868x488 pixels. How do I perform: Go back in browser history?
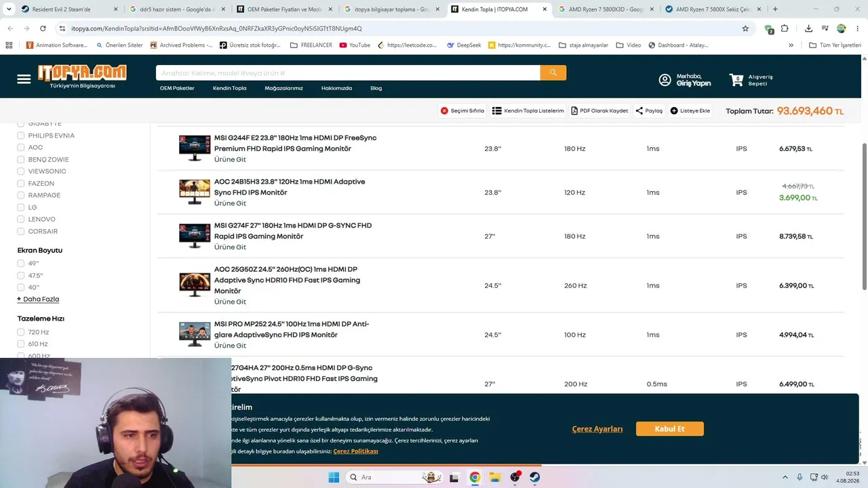coord(10,28)
